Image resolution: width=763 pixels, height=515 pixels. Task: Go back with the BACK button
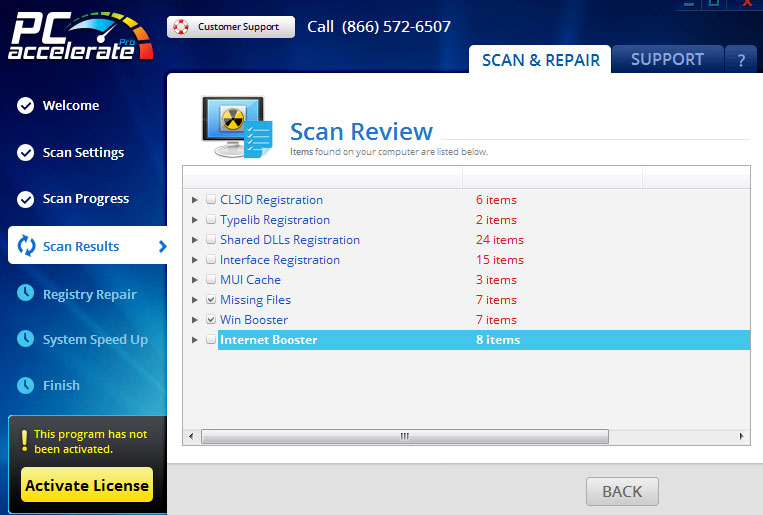pyautogui.click(x=621, y=491)
